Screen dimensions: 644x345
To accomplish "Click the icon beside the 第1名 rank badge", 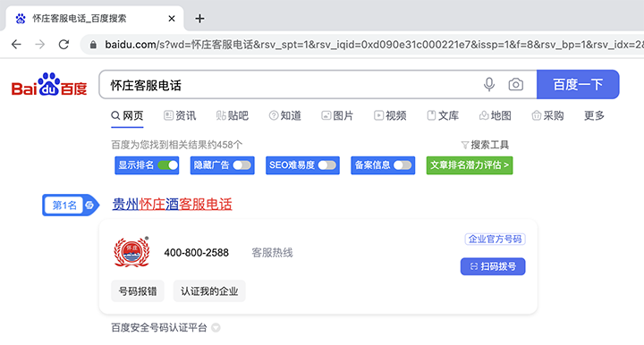I will (89, 205).
